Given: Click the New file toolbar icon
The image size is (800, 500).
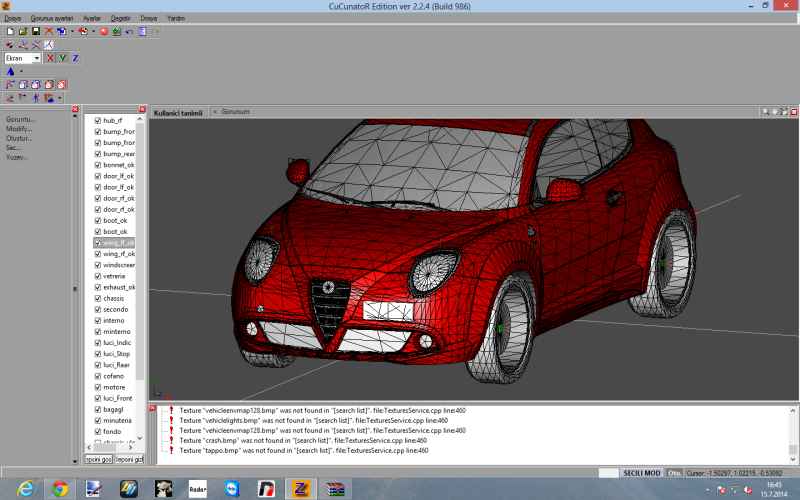Looking at the screenshot, I should tap(10, 32).
